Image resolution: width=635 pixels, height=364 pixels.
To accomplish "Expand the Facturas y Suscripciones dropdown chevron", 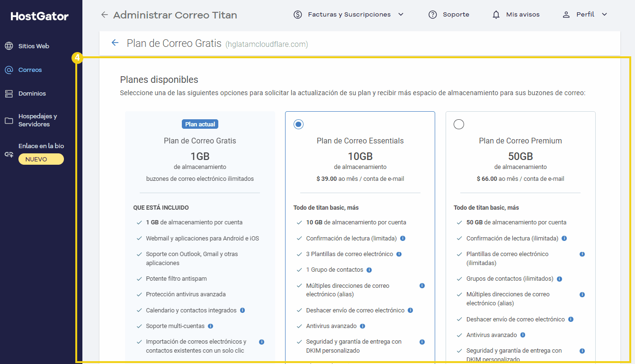I will pyautogui.click(x=401, y=15).
